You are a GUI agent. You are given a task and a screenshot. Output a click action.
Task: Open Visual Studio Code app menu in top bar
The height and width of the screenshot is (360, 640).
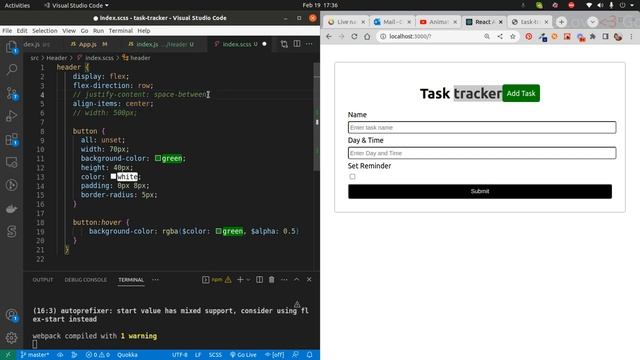77,5
